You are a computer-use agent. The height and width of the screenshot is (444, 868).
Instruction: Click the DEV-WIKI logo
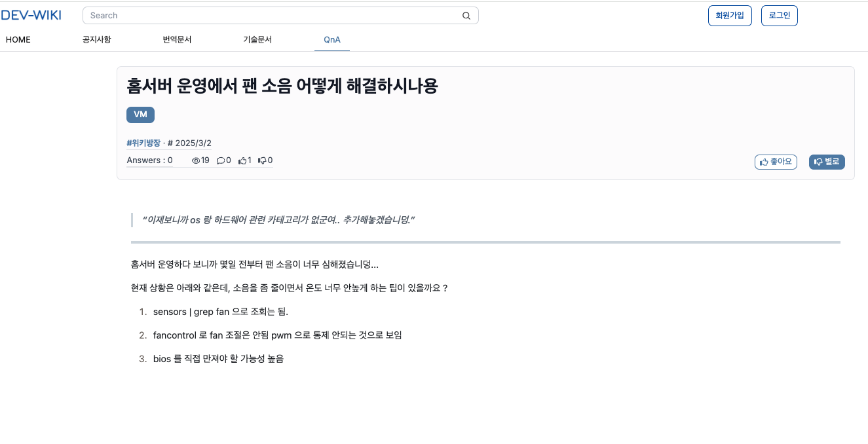tap(31, 15)
